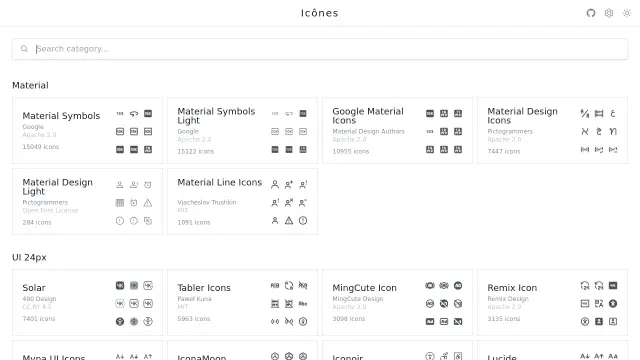Click the rotate arrows icon in Tabler Icons
The height and width of the screenshot is (360, 640).
pos(289,286)
